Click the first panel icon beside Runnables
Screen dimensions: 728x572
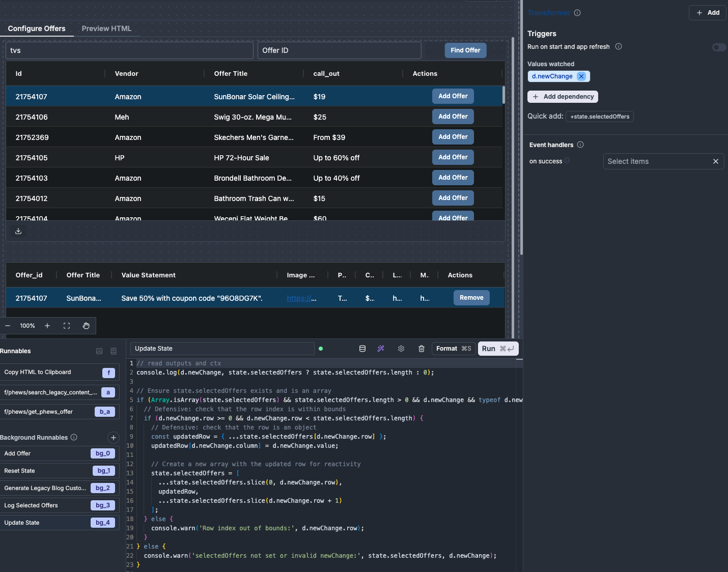pyautogui.click(x=99, y=351)
